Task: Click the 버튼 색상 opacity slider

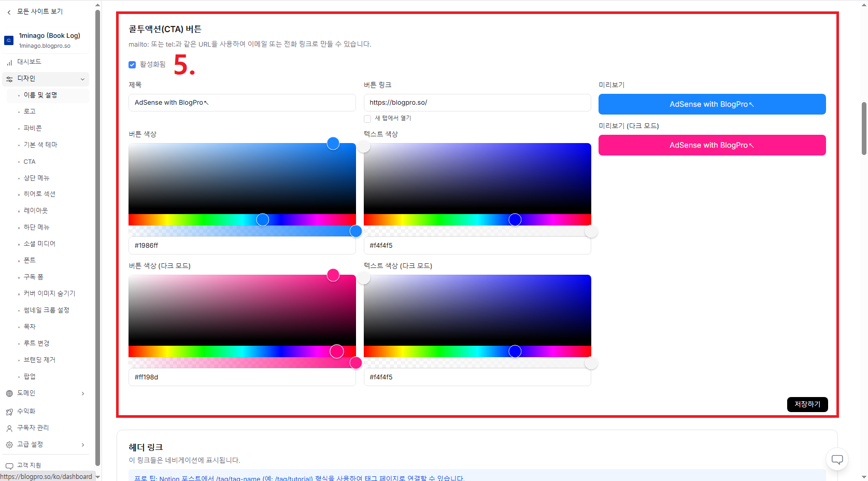Action: (242, 231)
